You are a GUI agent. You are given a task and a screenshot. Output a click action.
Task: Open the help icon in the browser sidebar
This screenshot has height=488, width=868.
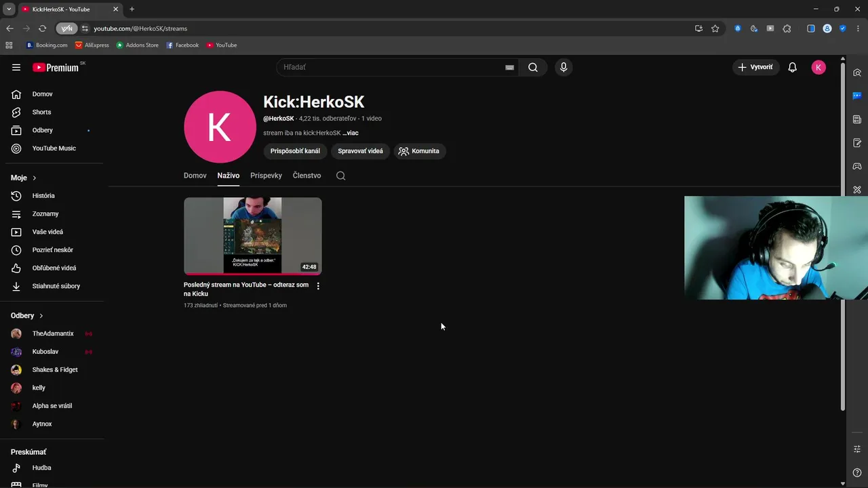pyautogui.click(x=857, y=472)
